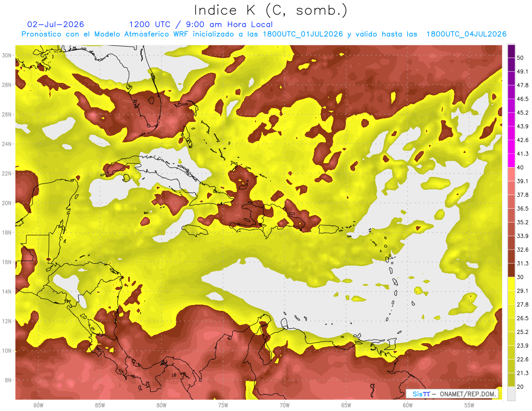Click colorbar value '46.5'

[x=523, y=99]
